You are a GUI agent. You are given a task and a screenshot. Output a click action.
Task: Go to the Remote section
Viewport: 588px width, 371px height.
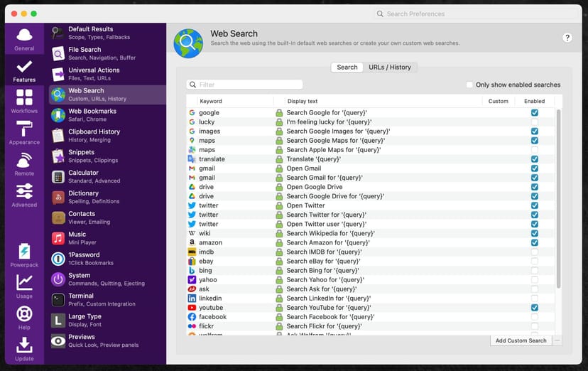click(24, 163)
